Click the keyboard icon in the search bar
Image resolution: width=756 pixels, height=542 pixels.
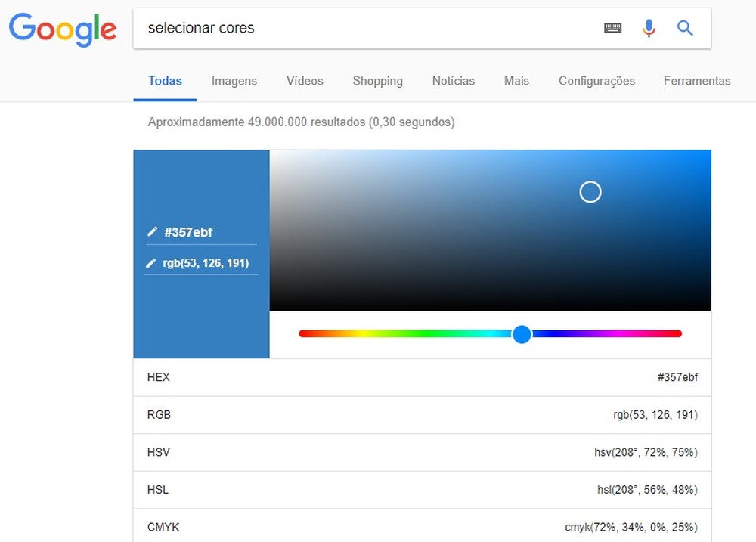612,27
